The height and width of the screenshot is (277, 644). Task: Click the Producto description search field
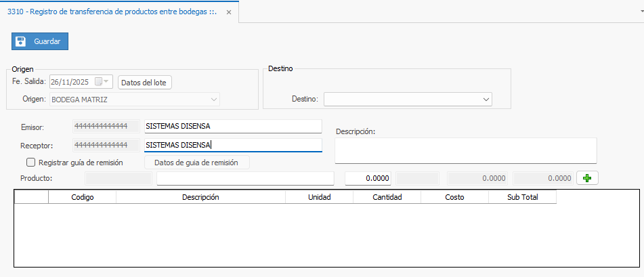tap(245, 178)
